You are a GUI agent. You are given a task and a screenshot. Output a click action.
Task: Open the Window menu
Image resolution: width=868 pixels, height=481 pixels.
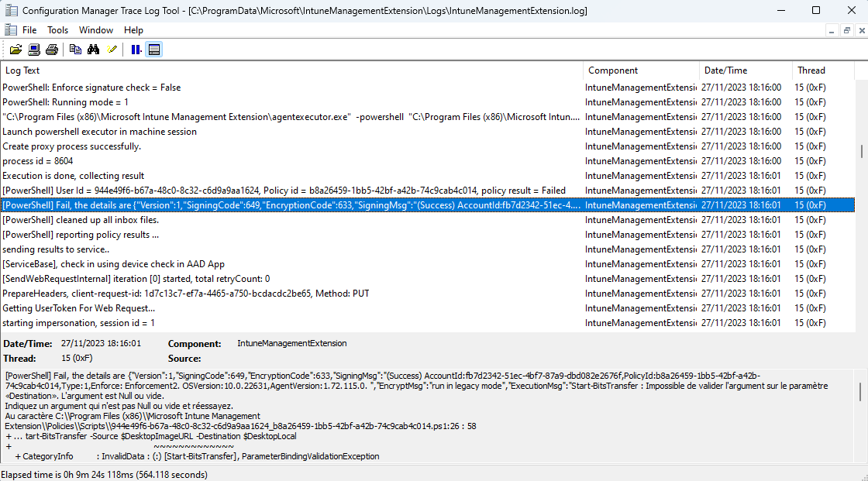coord(95,29)
